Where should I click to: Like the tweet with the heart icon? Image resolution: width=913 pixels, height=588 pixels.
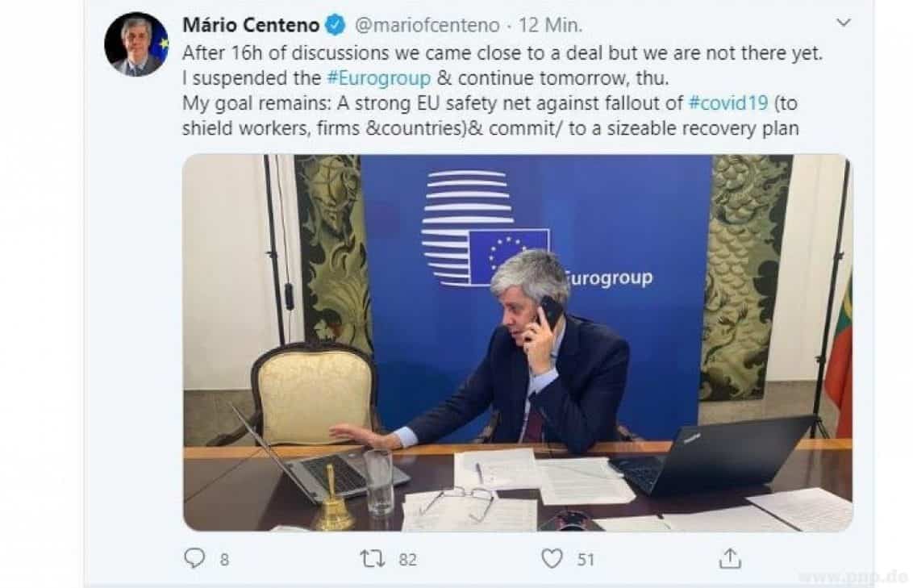552,558
